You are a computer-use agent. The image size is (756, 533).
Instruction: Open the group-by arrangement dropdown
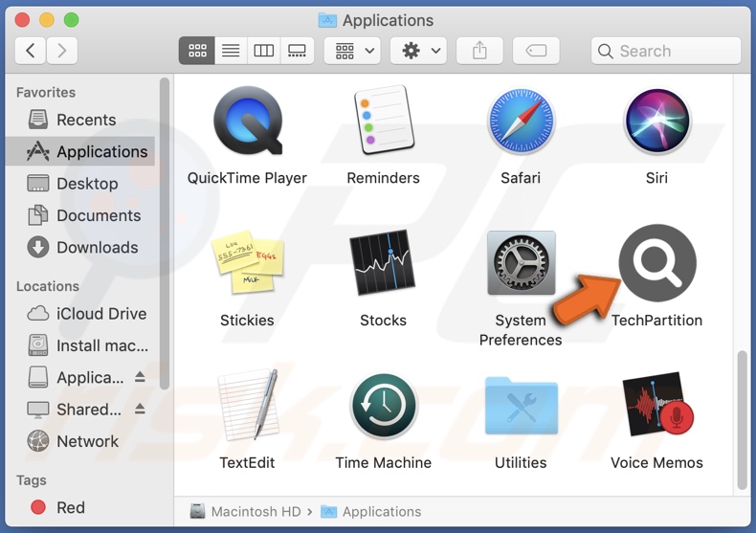352,51
